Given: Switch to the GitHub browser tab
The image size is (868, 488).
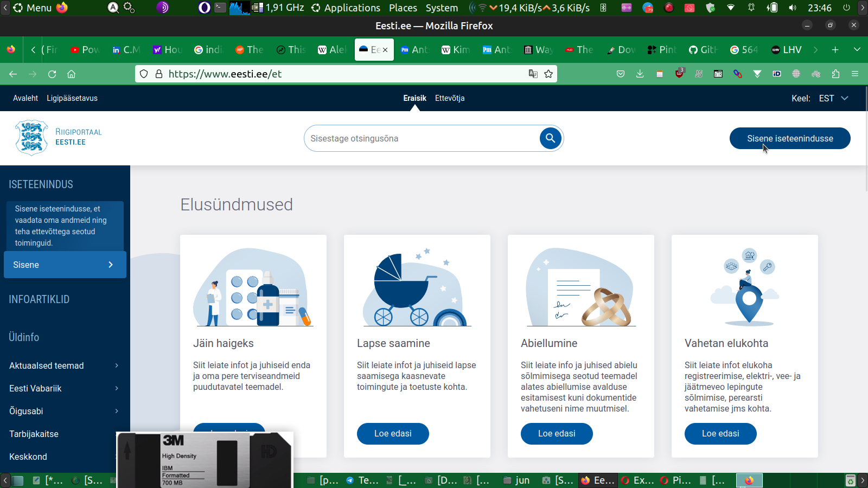Looking at the screenshot, I should point(703,50).
